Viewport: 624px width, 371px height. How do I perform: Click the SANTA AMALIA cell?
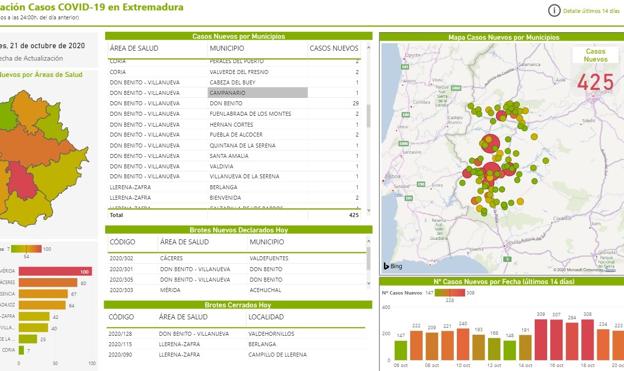[x=229, y=156]
